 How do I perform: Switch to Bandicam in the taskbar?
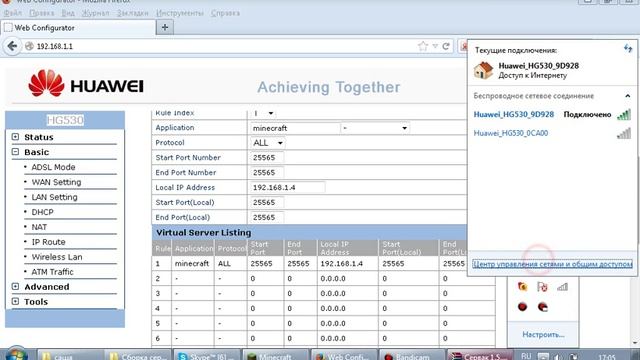(x=412, y=356)
